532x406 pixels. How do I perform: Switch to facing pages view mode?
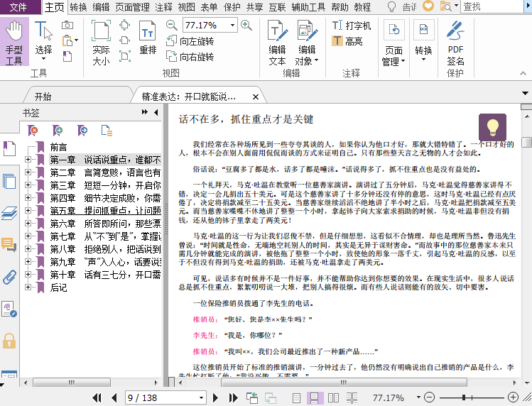pyautogui.click(x=333, y=398)
